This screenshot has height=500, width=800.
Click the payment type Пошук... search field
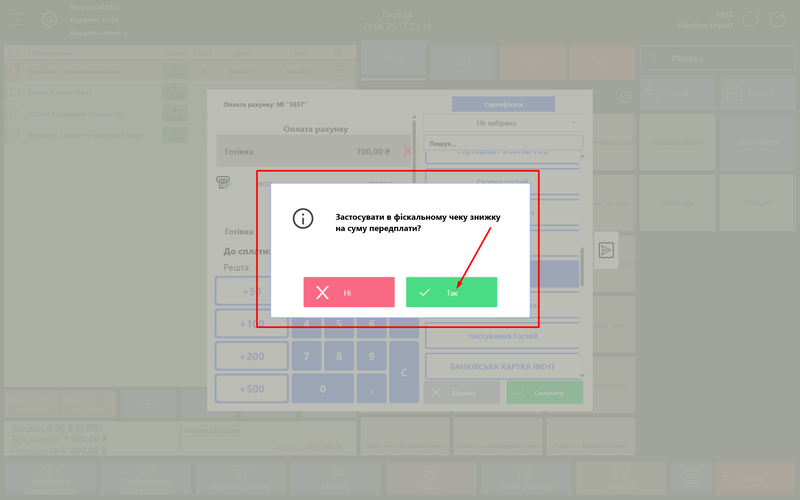click(503, 143)
